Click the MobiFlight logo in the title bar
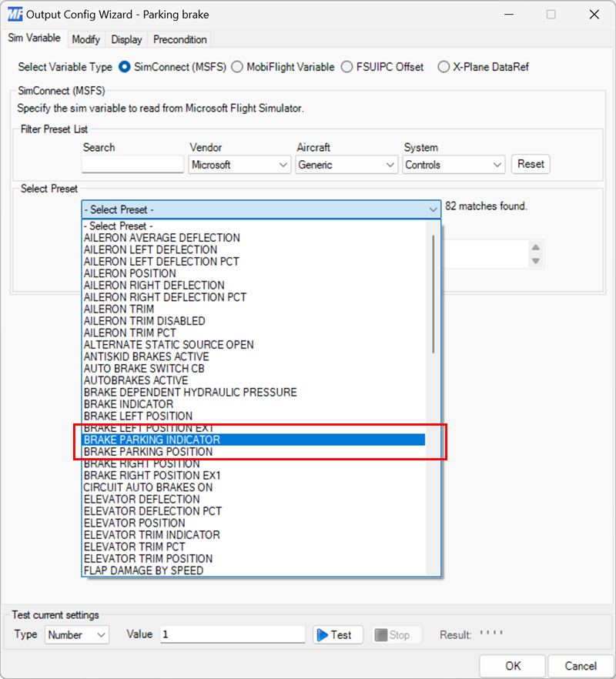The height and width of the screenshot is (679, 616). 16,14
